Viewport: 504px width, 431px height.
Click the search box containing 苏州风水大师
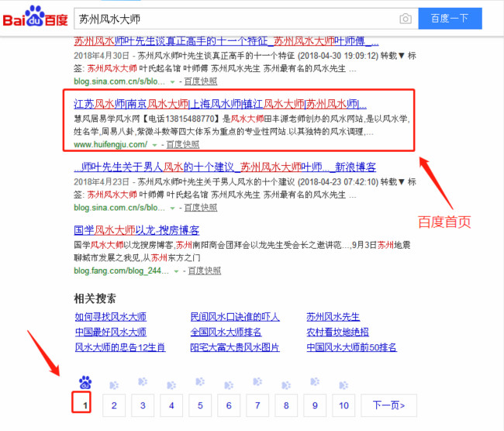coord(233,18)
